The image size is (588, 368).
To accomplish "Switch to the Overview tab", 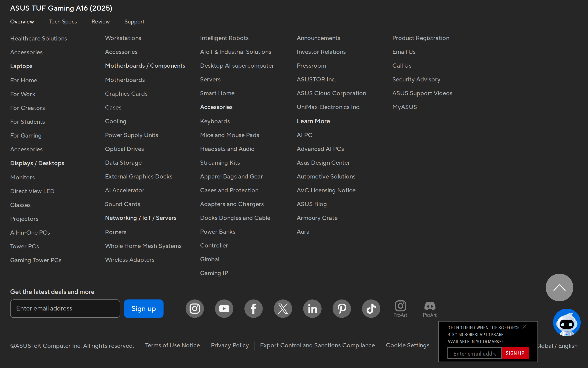I will pyautogui.click(x=22, y=22).
